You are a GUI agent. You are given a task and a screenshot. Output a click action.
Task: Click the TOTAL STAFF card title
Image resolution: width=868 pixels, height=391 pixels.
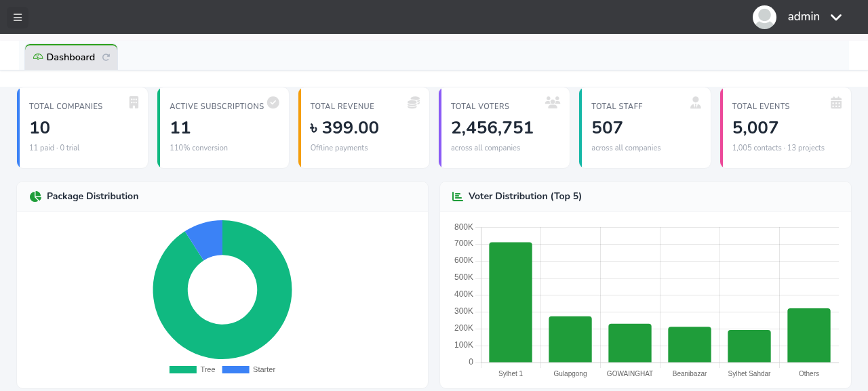point(617,106)
